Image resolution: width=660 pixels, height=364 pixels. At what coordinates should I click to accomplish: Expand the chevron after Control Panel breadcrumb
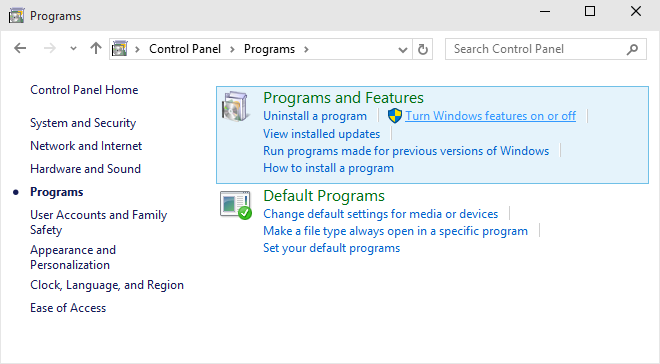point(232,49)
